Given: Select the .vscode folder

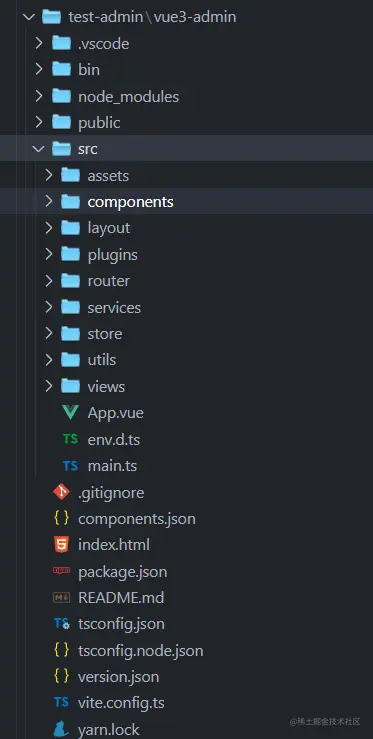Looking at the screenshot, I should (x=104, y=44).
